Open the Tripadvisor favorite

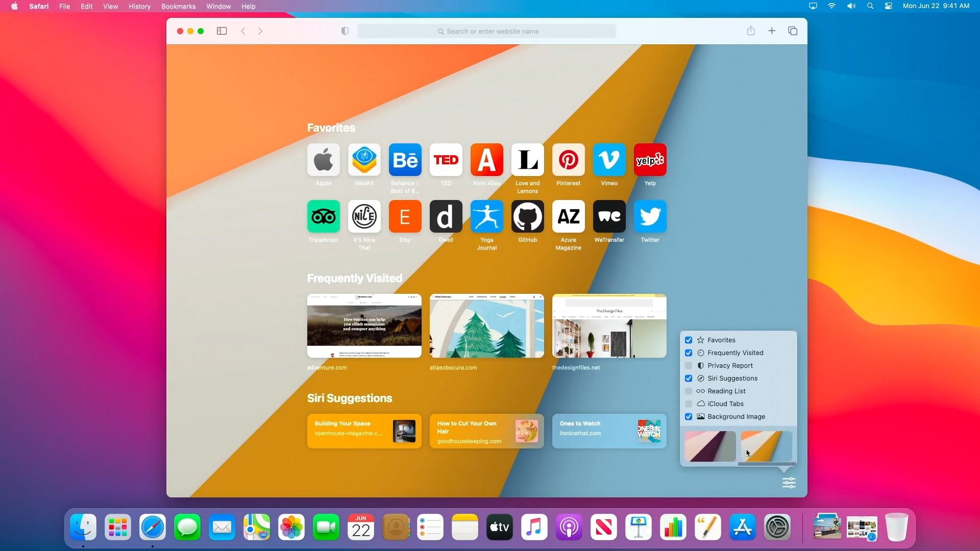pyautogui.click(x=324, y=217)
